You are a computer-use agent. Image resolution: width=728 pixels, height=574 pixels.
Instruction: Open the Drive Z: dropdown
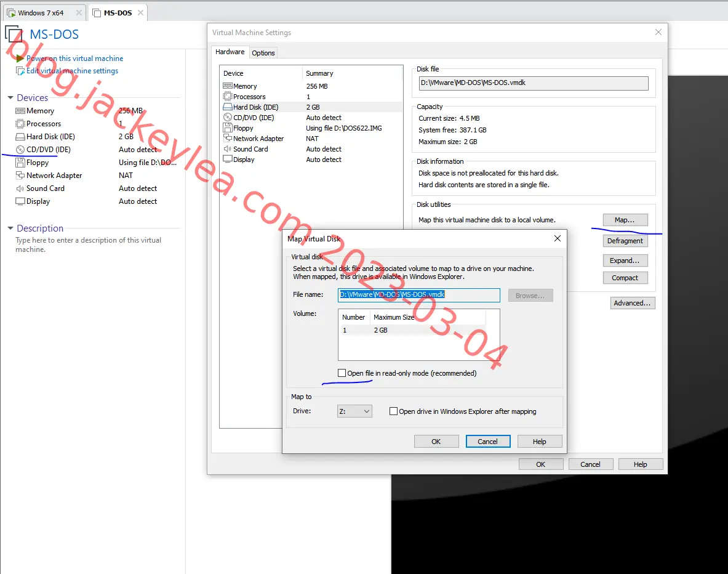click(354, 411)
